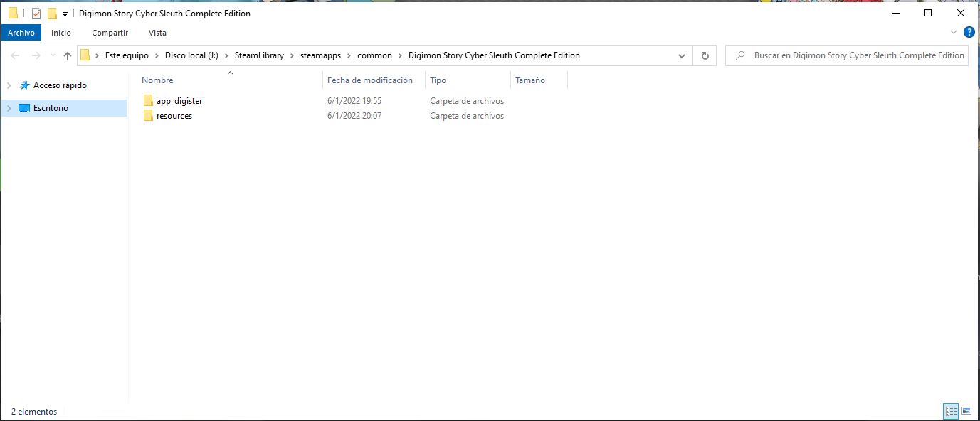
Task: Click the app_digister folder name
Action: point(179,101)
